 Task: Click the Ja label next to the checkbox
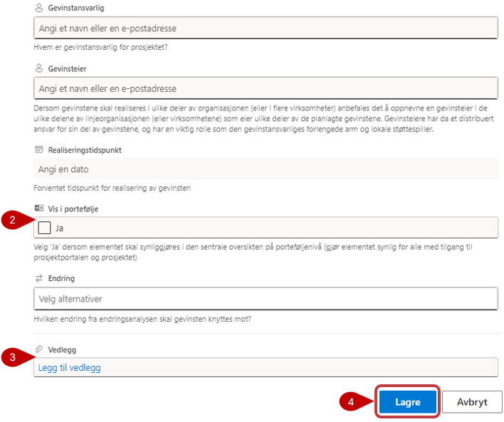(60, 228)
